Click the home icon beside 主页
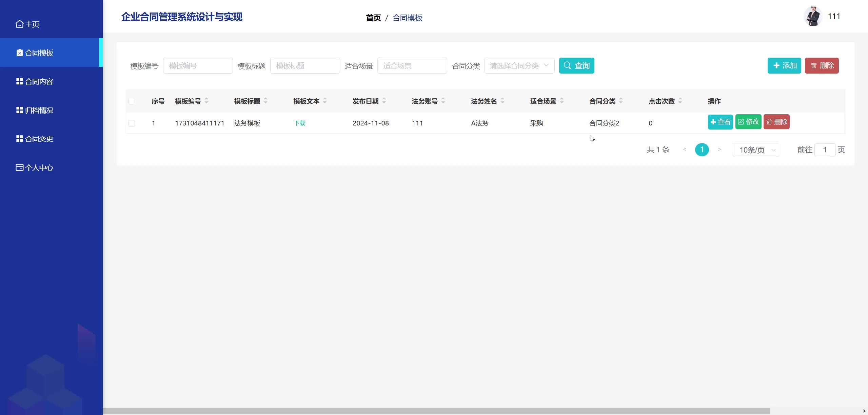 click(x=20, y=24)
